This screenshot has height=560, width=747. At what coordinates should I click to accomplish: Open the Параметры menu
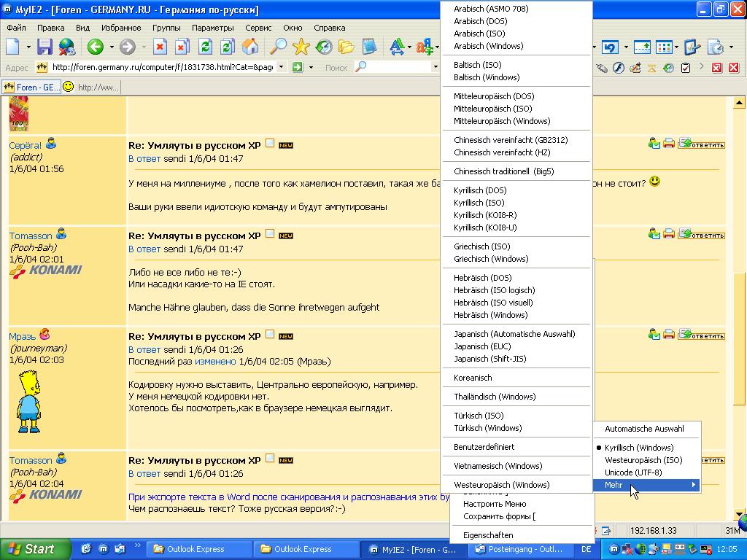tap(212, 28)
